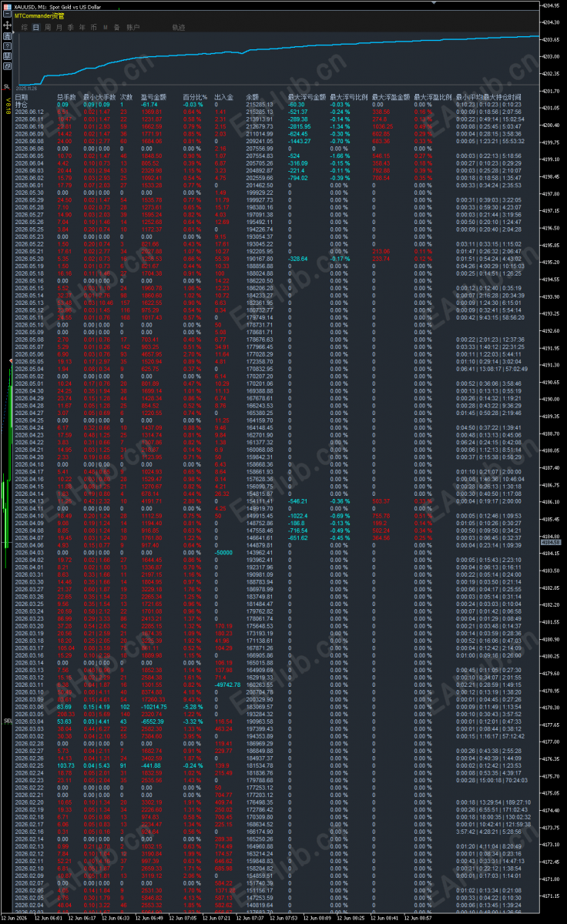Click the 资 icon in the left strip
Viewport: 567px width, 924px height.
(x=7, y=35)
